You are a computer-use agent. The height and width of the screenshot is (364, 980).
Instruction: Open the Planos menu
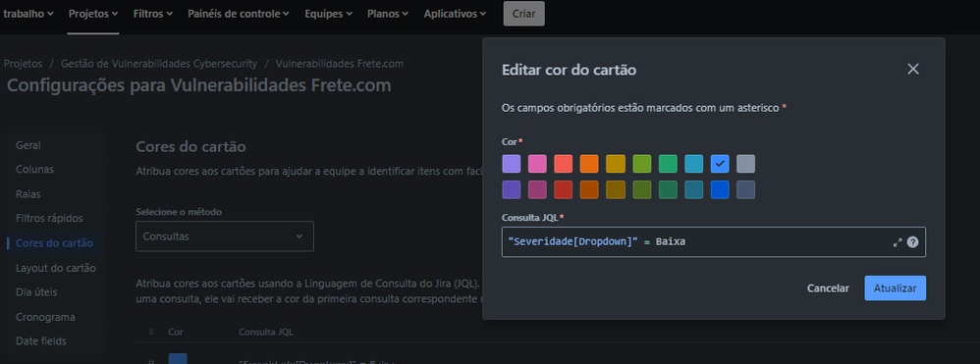pos(388,14)
